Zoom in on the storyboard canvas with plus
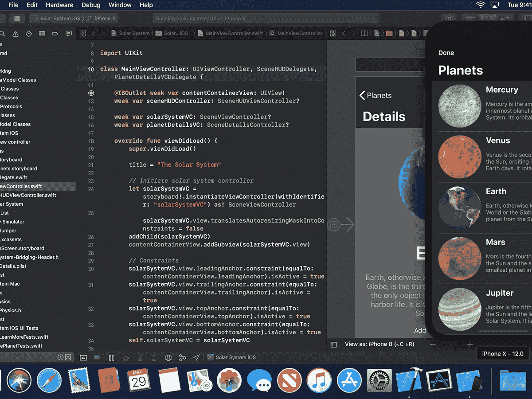Screen dimensions: 532x399 [470, 344]
